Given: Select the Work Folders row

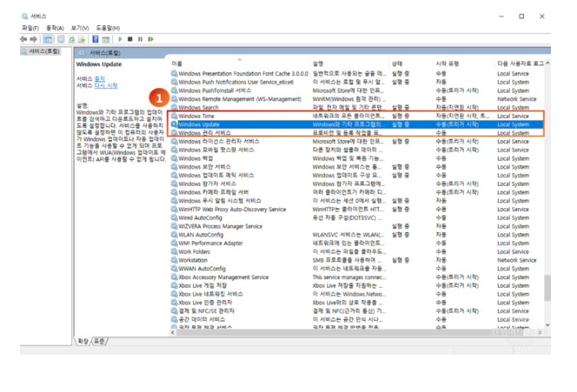Looking at the screenshot, I should click(x=356, y=252).
